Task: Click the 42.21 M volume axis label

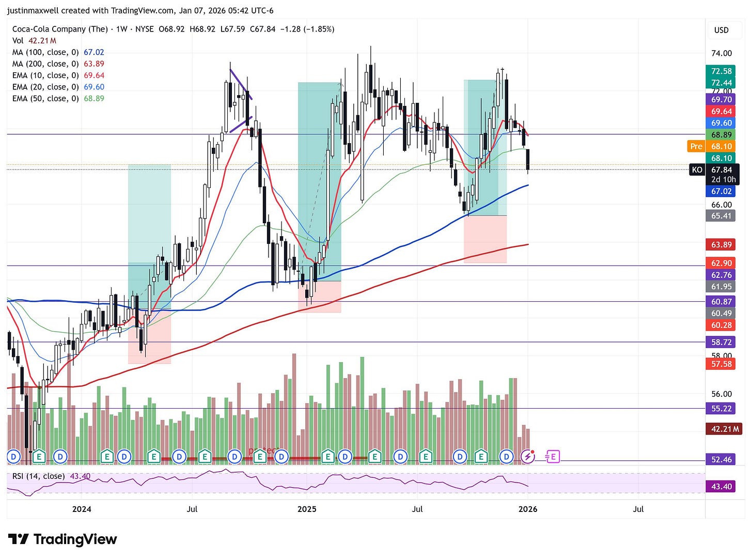Action: point(725,429)
